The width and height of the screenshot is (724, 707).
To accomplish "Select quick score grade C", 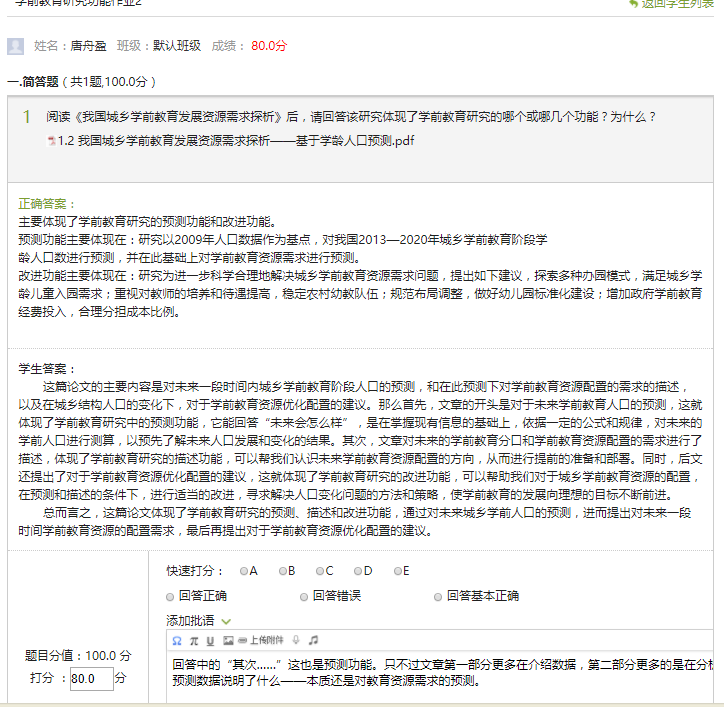I will tap(319, 571).
